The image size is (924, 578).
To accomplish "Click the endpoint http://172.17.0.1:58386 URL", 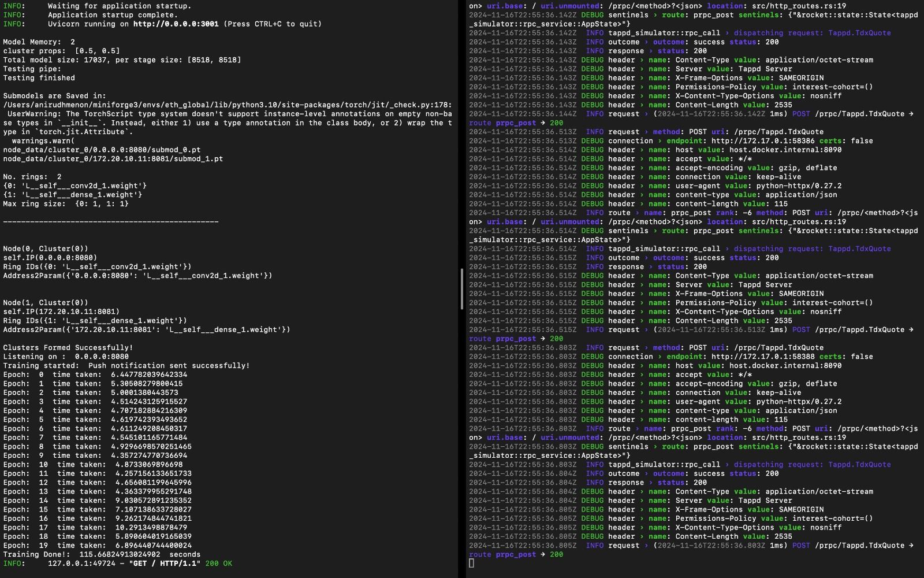I will click(x=763, y=140).
